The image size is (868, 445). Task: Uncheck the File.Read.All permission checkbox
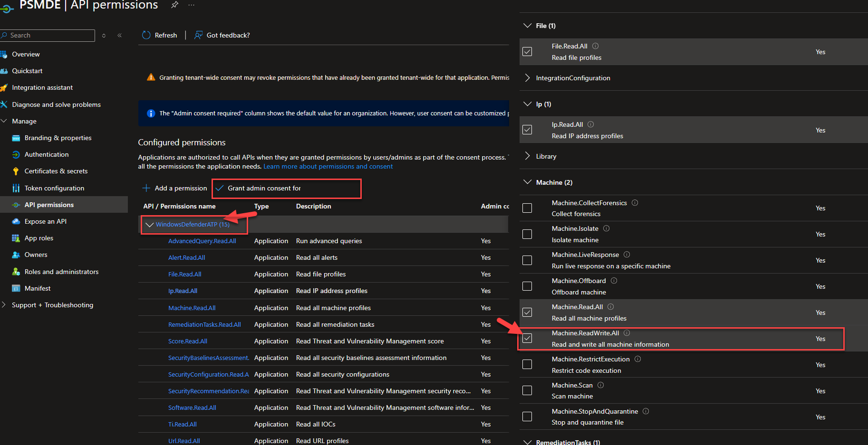[527, 52]
